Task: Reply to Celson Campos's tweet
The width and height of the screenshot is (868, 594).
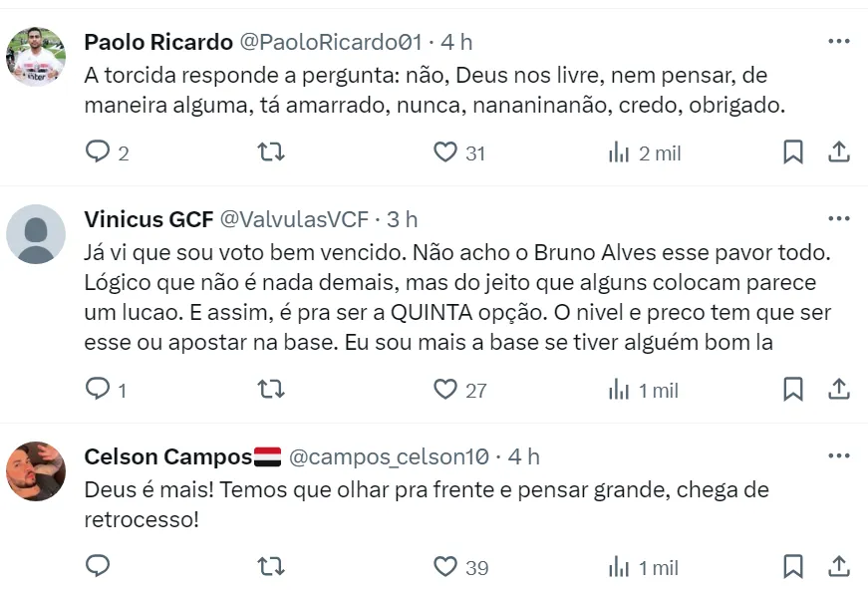Action: click(x=98, y=567)
